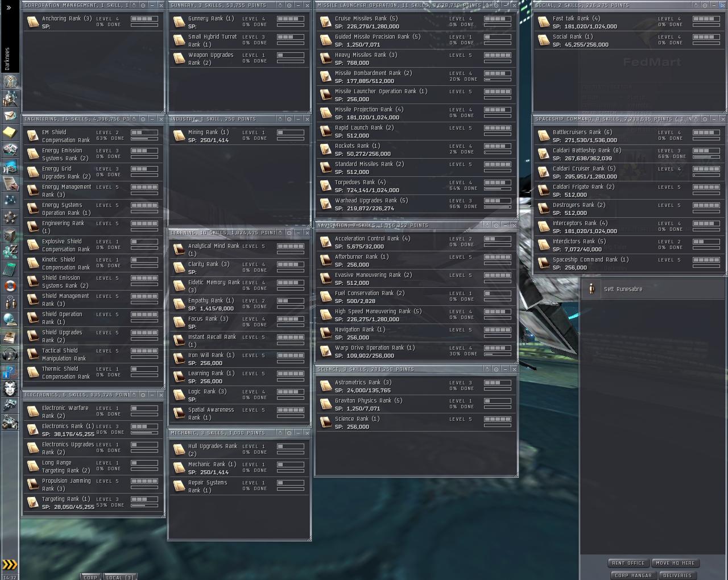This screenshot has height=580, width=728.
Task: Open the Corp Hangar button
Action: coord(634,575)
